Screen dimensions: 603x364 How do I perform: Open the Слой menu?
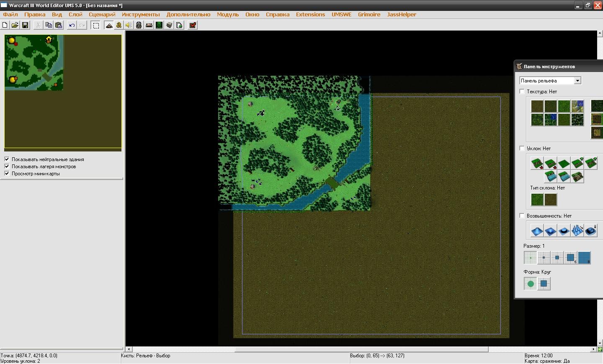coord(75,14)
